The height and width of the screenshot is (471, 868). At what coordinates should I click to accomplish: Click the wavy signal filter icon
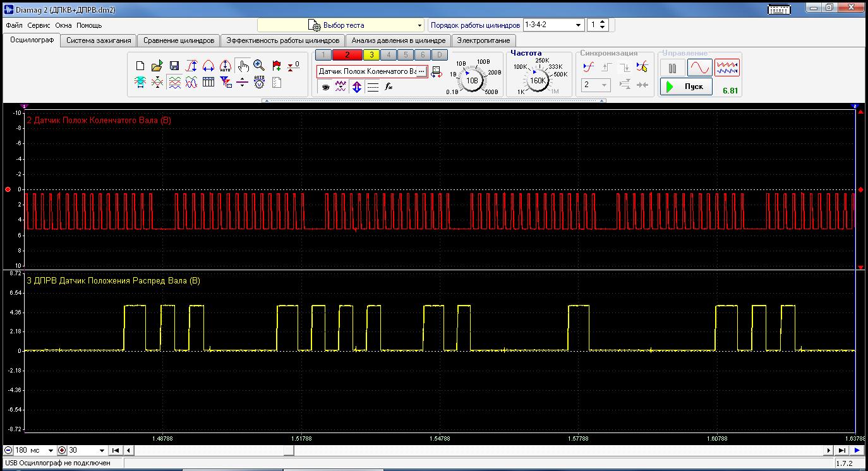[x=341, y=87]
